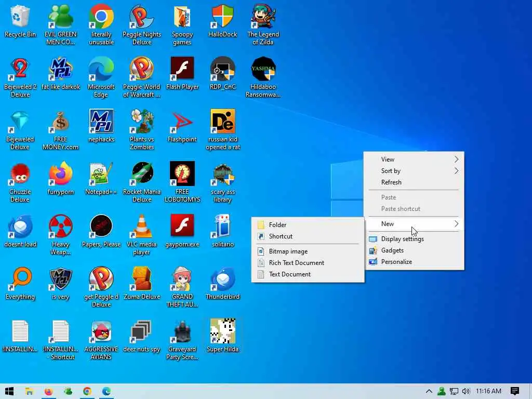Show hidden system tray icons chevron
532x399 pixels.
pyautogui.click(x=429, y=391)
